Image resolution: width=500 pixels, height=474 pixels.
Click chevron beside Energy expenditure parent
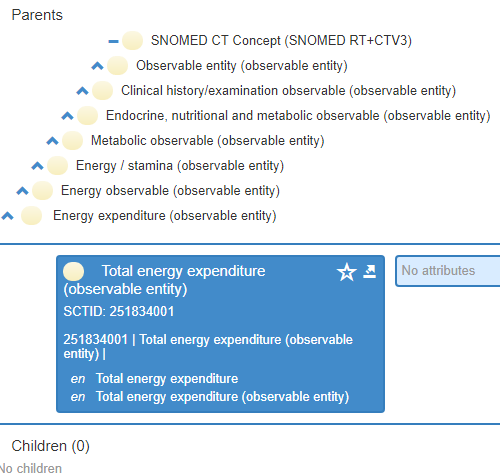[7, 216]
